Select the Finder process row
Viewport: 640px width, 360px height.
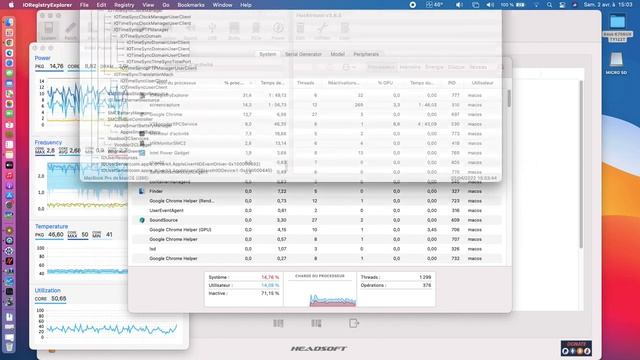click(x=317, y=191)
